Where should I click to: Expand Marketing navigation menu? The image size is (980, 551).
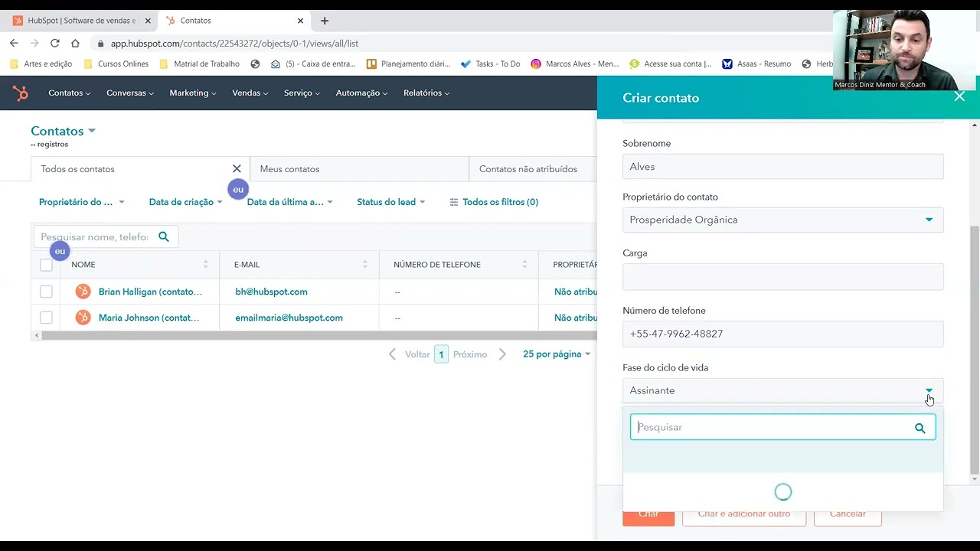coord(193,93)
